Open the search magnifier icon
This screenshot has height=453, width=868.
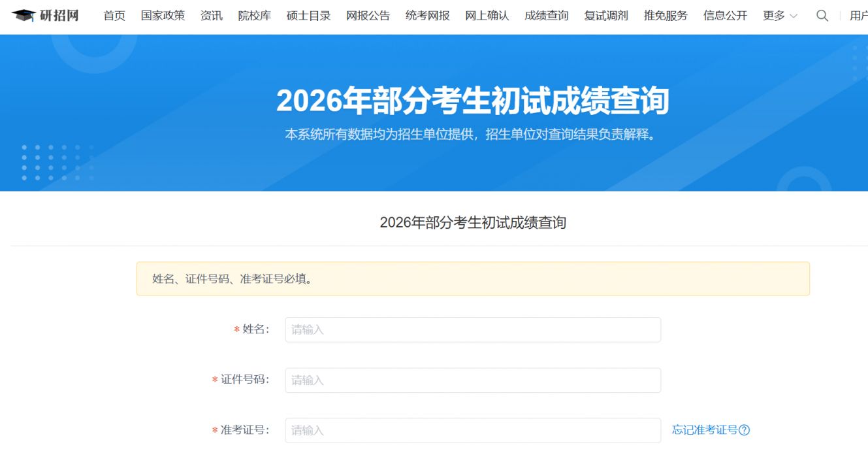point(822,16)
